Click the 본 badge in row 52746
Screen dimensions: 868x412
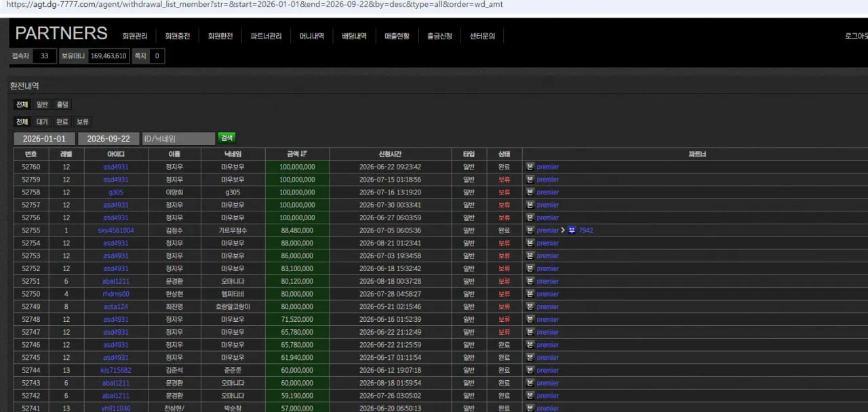pyautogui.click(x=530, y=345)
